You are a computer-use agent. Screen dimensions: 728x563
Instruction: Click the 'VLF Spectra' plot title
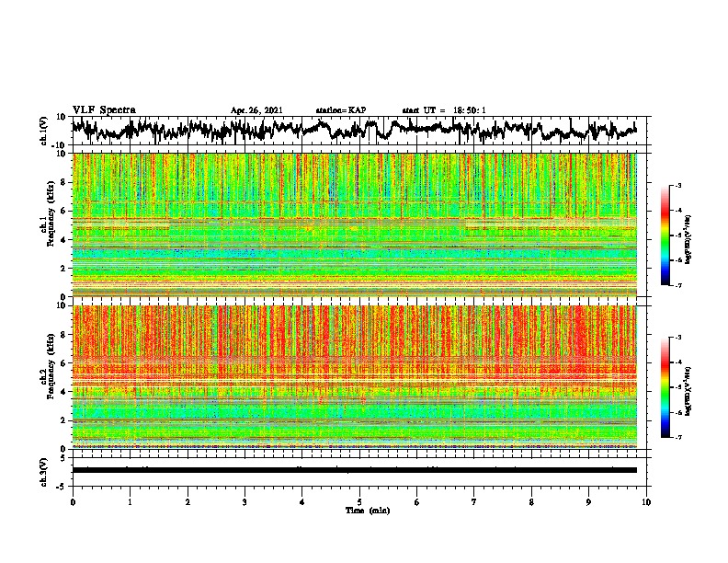104,110
